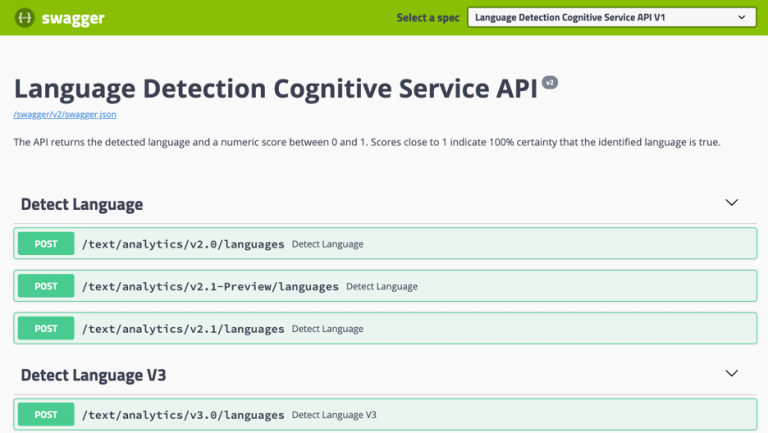
Task: Click 'Detect Language V3' summary in v3.0 row
Action: pyautogui.click(x=334, y=415)
